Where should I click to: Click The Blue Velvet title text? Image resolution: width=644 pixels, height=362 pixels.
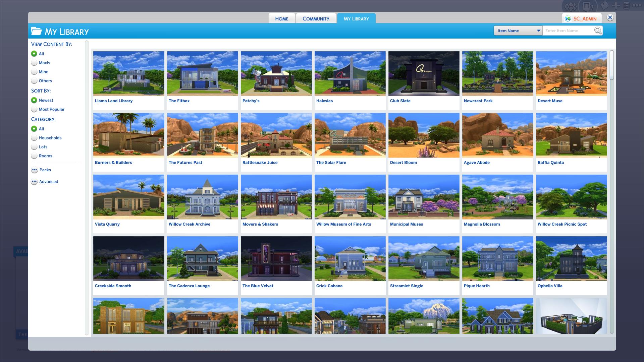[x=258, y=286]
